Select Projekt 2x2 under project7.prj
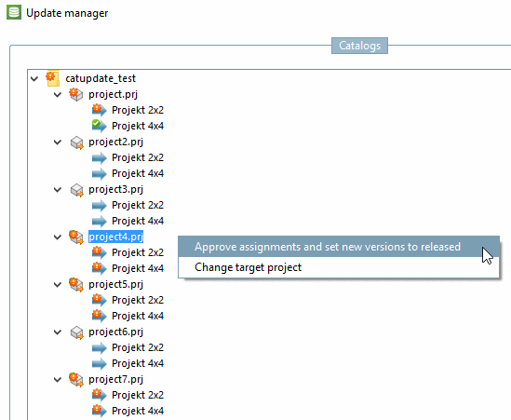The image size is (511, 420). point(138,395)
